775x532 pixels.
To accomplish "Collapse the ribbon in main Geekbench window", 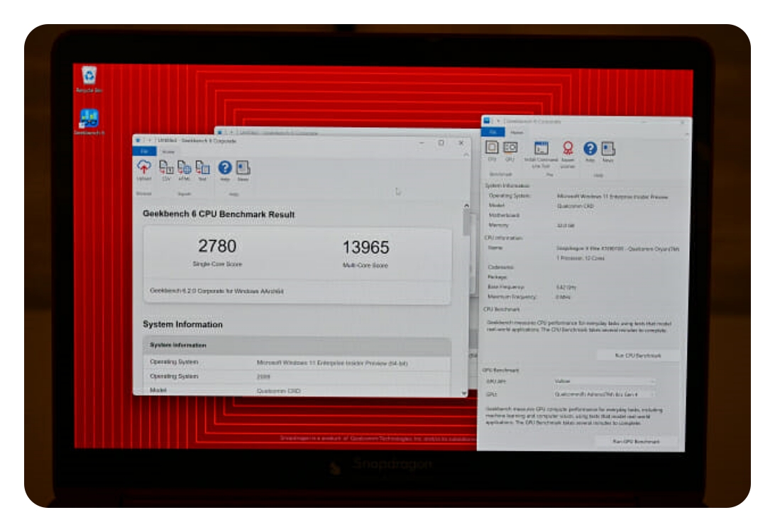I will 686,134.
